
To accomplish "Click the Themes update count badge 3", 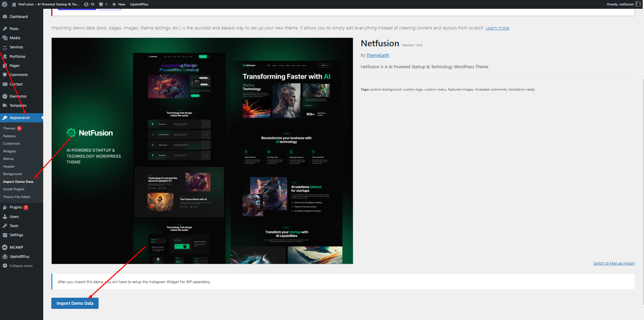I will click(19, 128).
